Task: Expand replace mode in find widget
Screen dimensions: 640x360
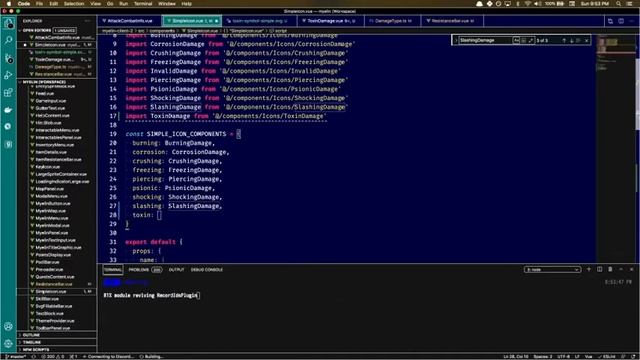Action: 456,40
